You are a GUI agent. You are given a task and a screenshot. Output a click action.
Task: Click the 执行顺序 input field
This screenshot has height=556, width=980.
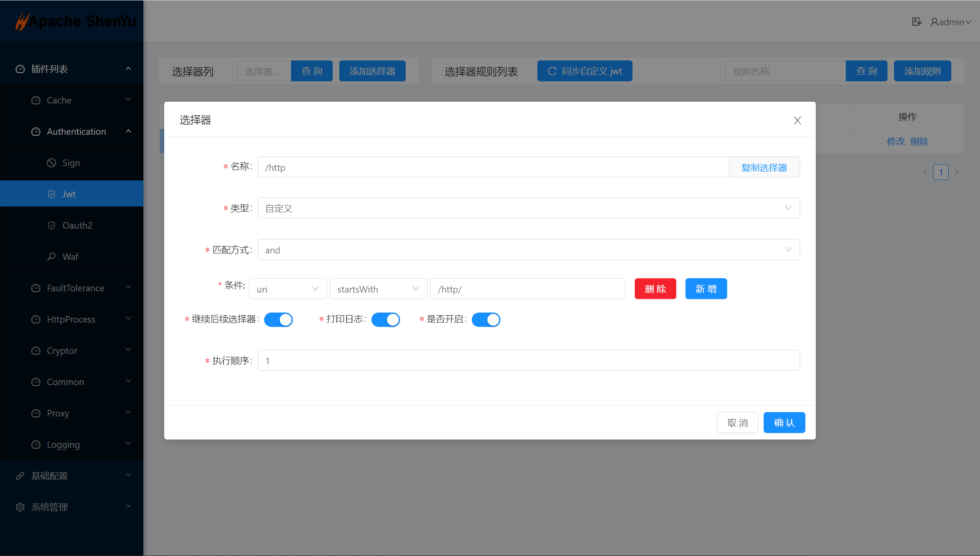coord(528,360)
